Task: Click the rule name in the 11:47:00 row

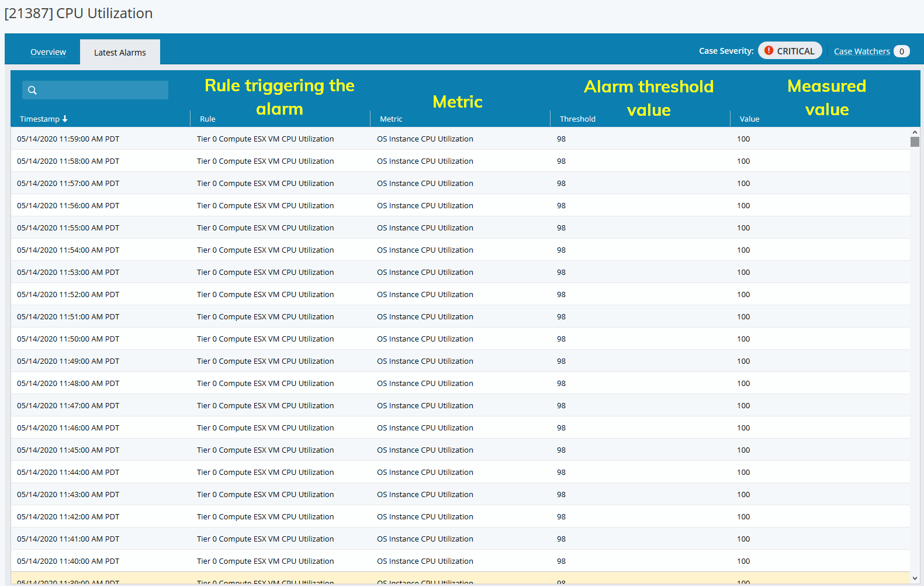Action: (265, 406)
